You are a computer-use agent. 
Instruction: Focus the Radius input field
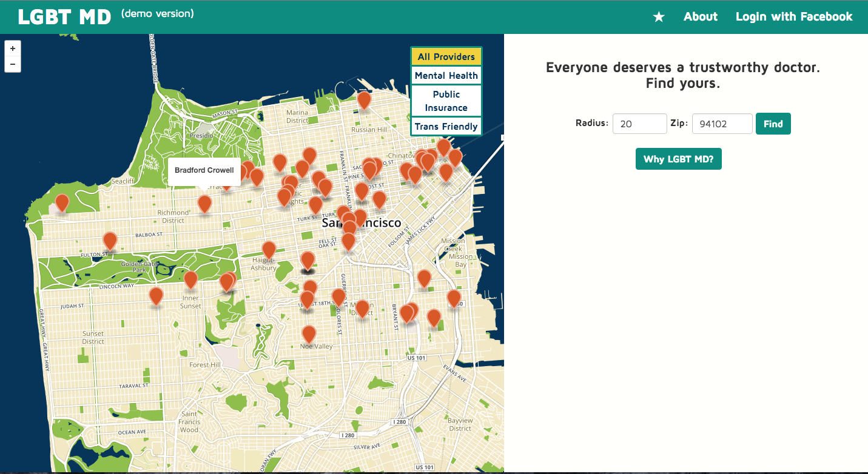(x=640, y=124)
